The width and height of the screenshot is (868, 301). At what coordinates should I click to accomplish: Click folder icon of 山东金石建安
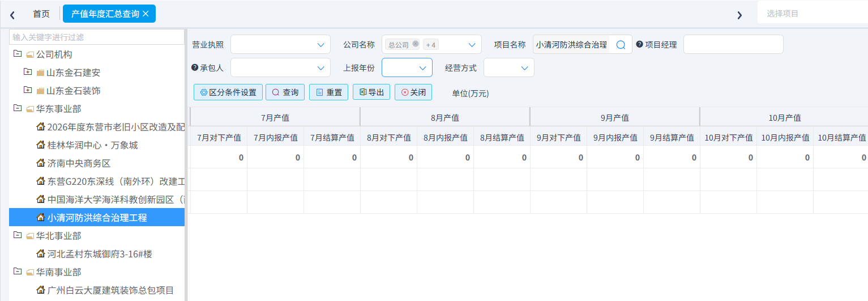[x=40, y=73]
